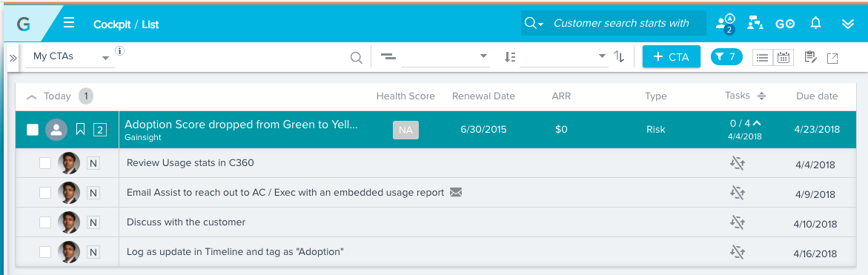Open the My CTAs dropdown

[x=70, y=56]
